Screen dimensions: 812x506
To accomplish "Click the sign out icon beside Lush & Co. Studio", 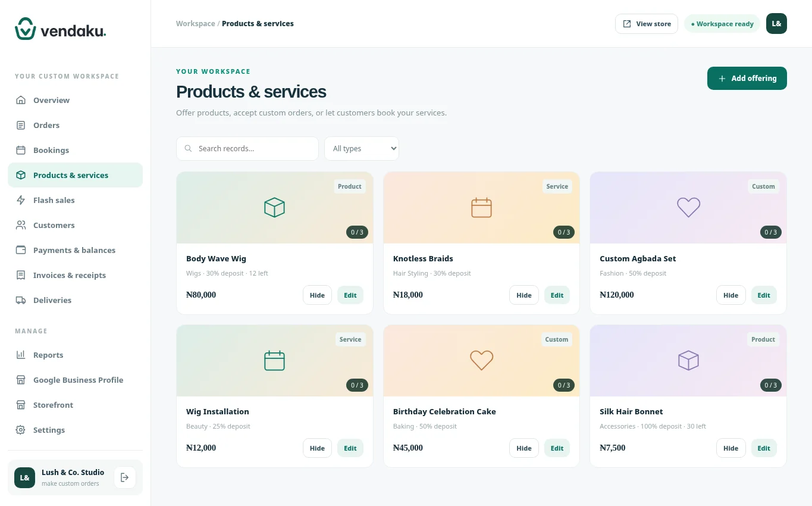I will (125, 477).
